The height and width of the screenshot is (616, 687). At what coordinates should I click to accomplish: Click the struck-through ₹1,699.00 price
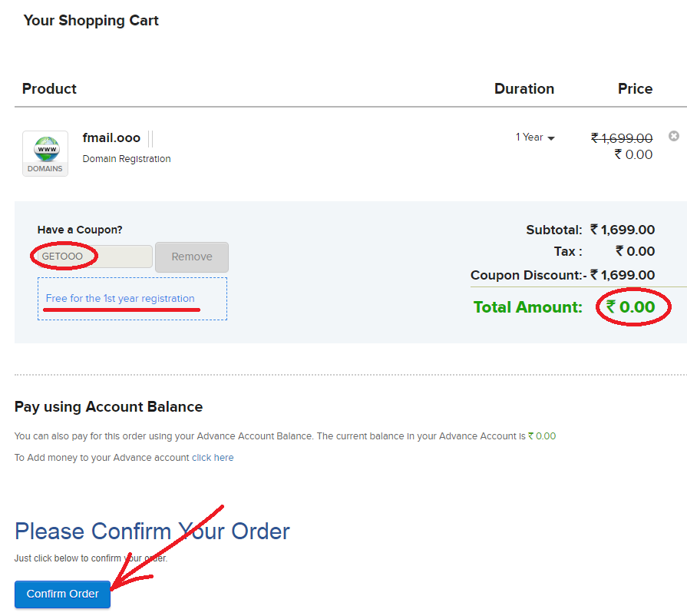click(x=622, y=138)
